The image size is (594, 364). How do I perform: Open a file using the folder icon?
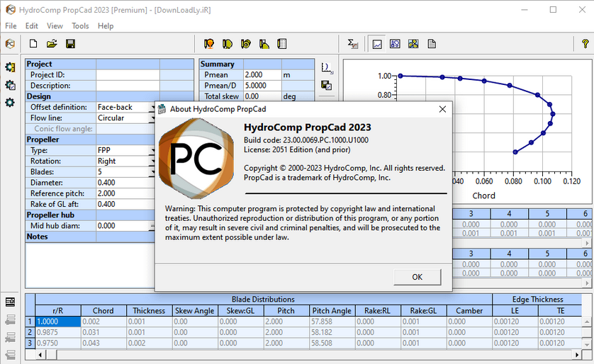[52, 44]
